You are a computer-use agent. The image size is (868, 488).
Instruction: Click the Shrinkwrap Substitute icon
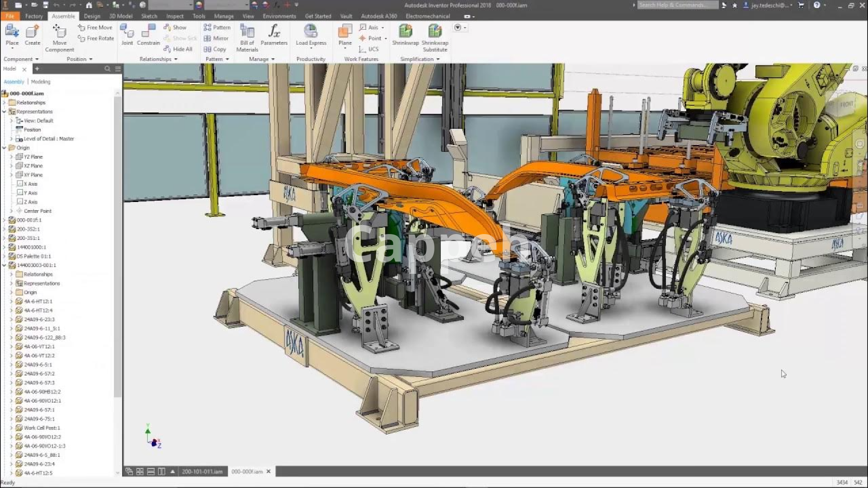pos(434,32)
